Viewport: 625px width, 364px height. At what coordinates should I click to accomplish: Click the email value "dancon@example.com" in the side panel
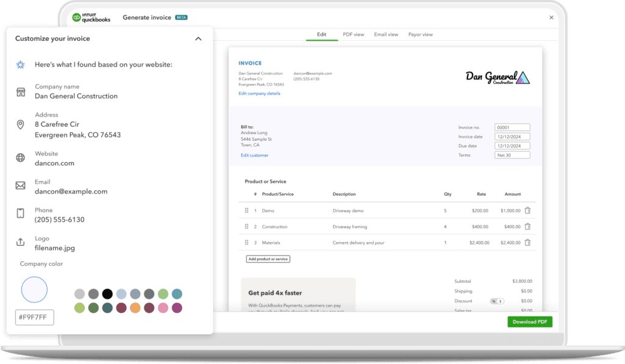click(x=71, y=191)
